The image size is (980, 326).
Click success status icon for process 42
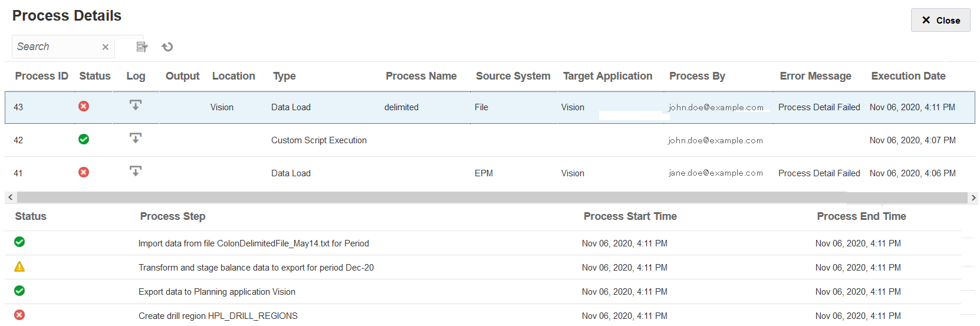pos(84,139)
